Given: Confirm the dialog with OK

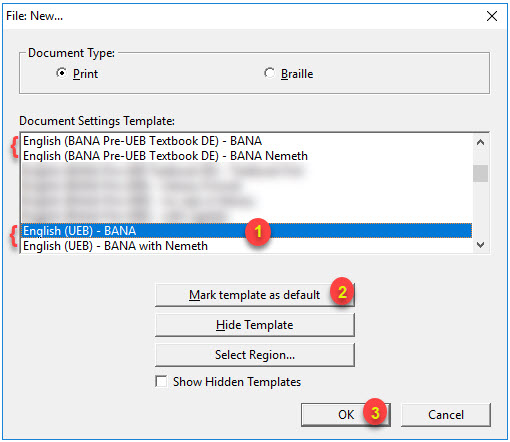Looking at the screenshot, I should [x=346, y=415].
